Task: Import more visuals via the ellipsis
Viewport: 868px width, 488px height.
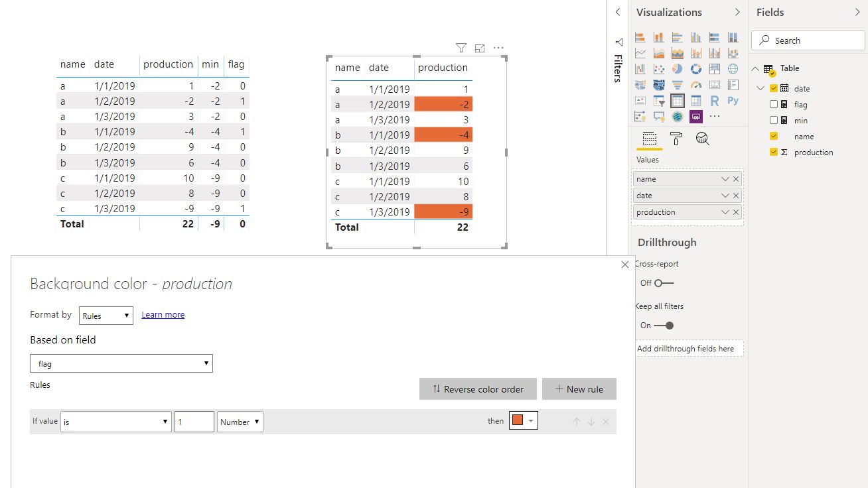Action: (715, 117)
